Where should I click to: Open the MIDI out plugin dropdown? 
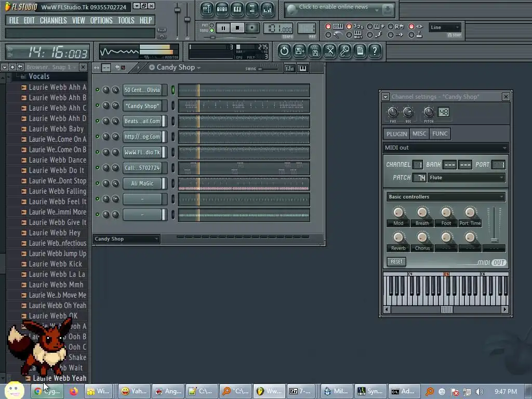tap(445, 148)
